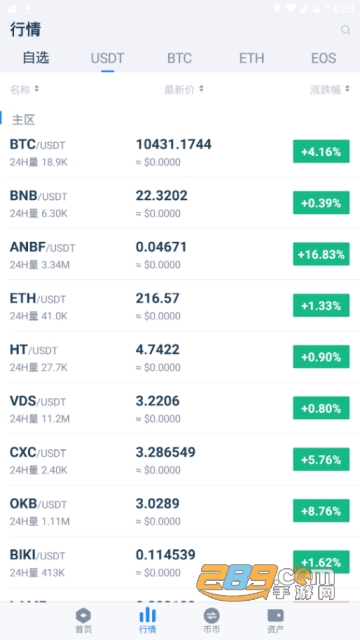Image resolution: width=360 pixels, height=640 pixels.
Task: Tap the location icon in status bar
Action: coord(277,8)
